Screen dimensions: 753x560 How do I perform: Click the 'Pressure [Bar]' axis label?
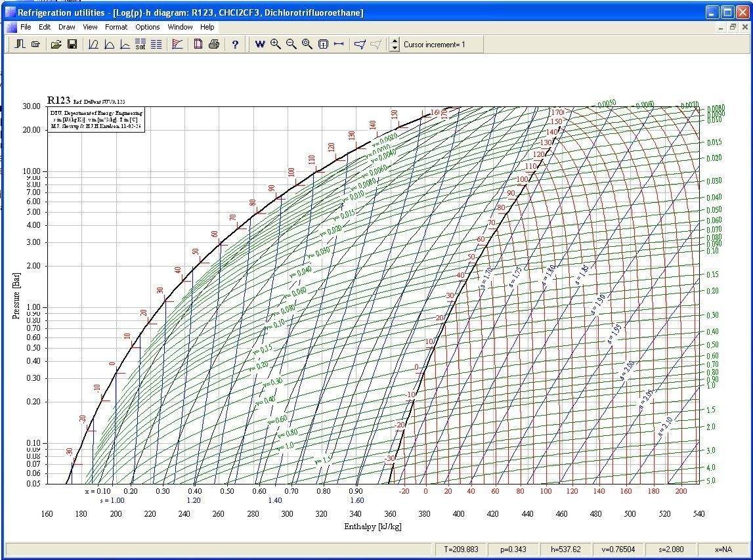click(16, 296)
